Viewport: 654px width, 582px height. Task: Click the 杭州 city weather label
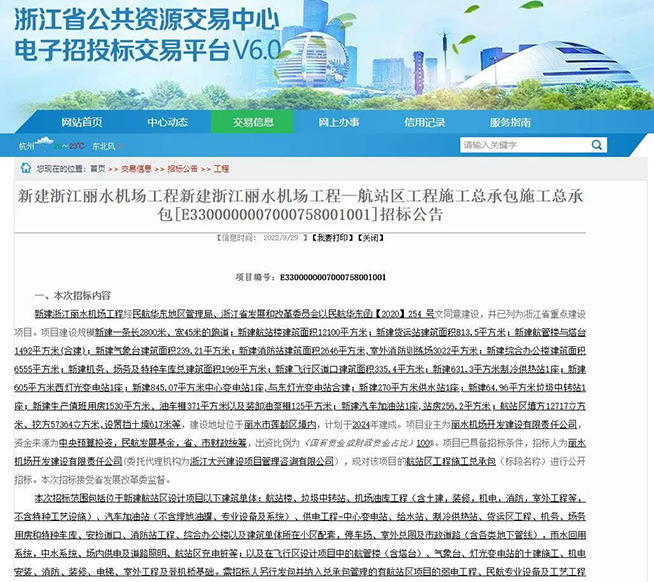point(26,146)
